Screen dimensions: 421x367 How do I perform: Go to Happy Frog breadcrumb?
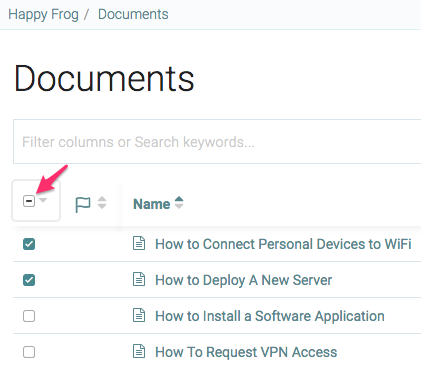click(x=43, y=14)
